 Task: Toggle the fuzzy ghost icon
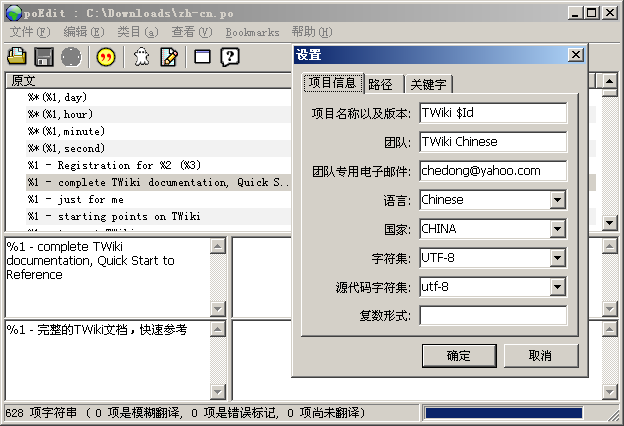(141, 57)
